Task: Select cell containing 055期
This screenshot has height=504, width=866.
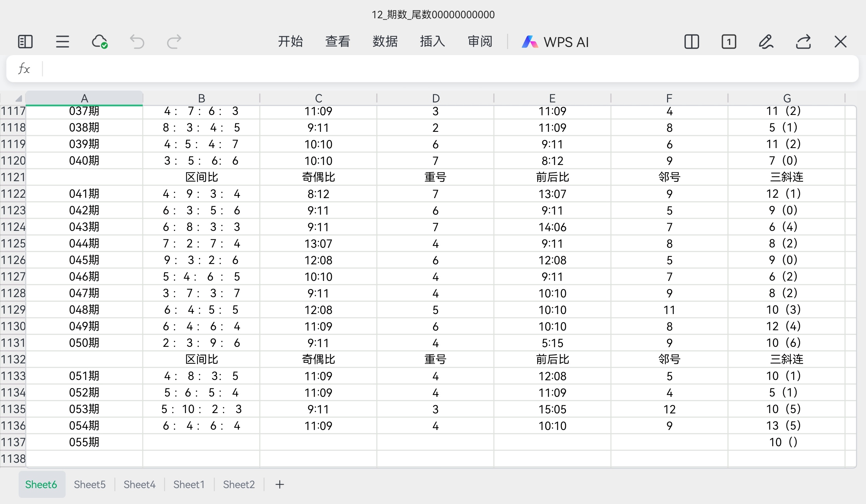Action: pyautogui.click(x=84, y=442)
